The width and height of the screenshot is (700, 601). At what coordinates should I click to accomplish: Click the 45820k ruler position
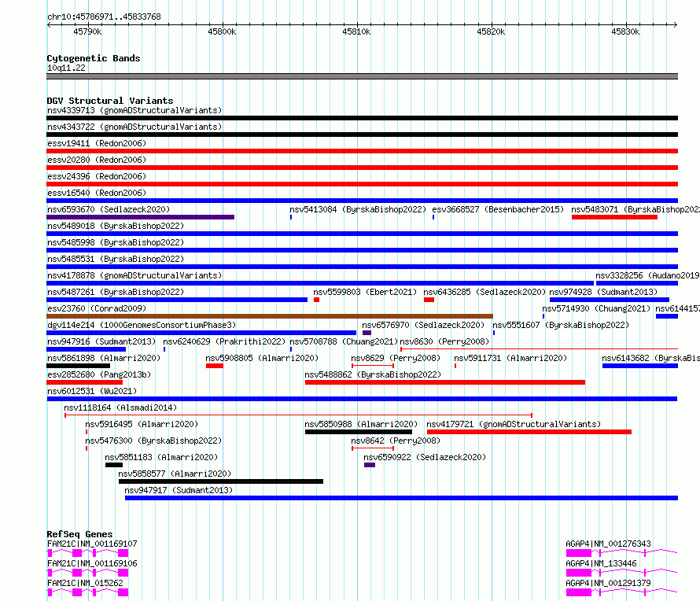491,31
